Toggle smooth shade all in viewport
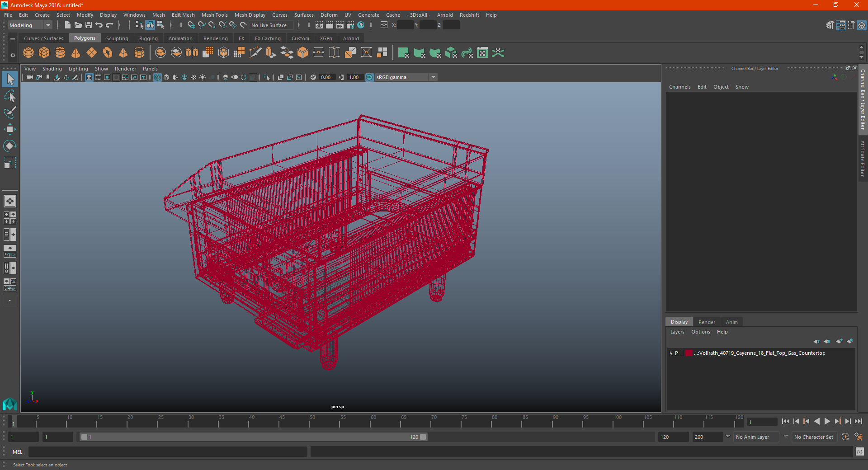 [x=166, y=77]
